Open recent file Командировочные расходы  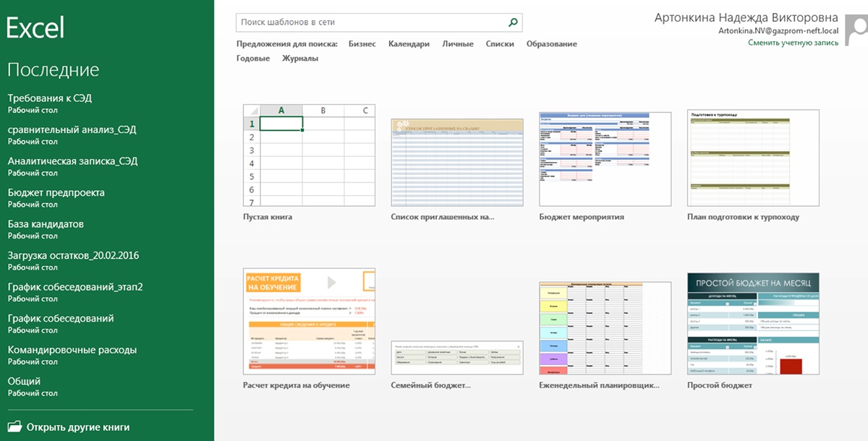point(72,350)
